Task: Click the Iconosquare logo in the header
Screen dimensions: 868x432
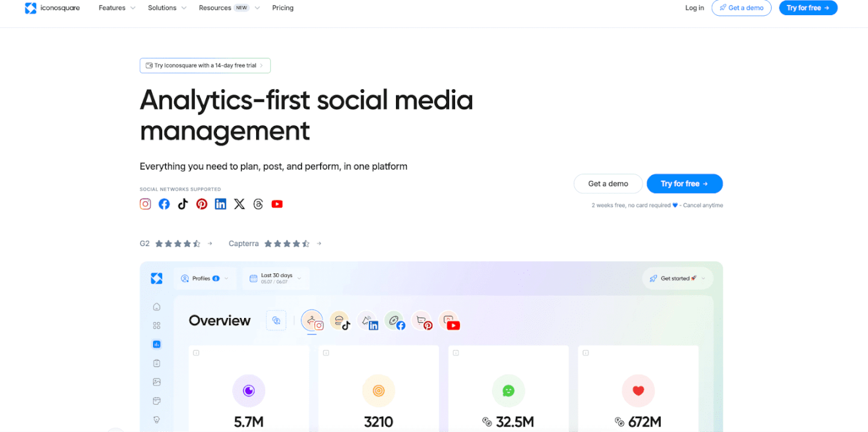Action: [x=52, y=8]
